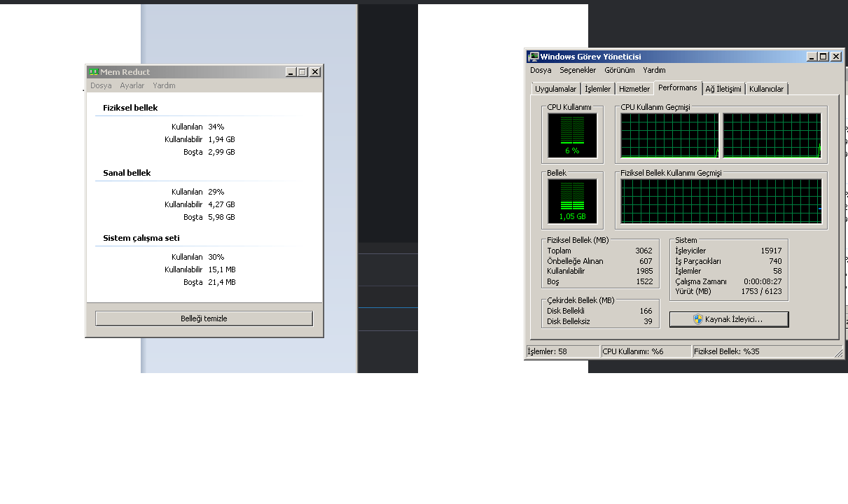This screenshot has height=504, width=848.
Task: Maximize the Görev Yöneticisi window
Action: tap(823, 57)
